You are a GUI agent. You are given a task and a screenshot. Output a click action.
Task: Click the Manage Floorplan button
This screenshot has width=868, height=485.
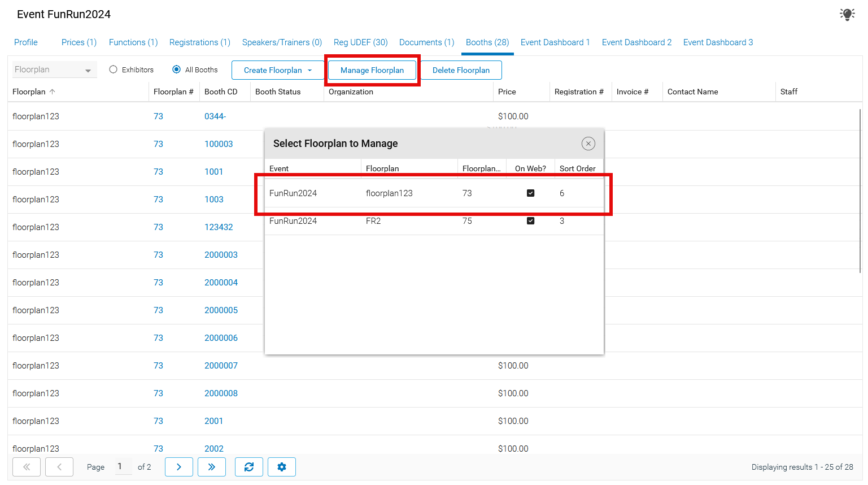point(372,70)
